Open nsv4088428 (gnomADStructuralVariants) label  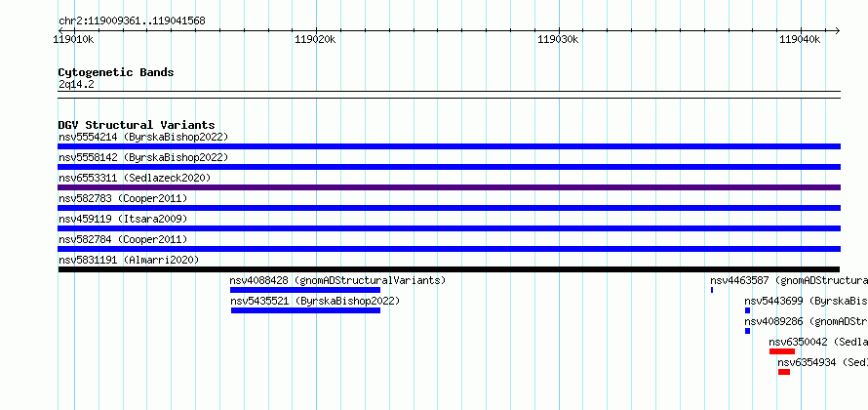(337, 280)
